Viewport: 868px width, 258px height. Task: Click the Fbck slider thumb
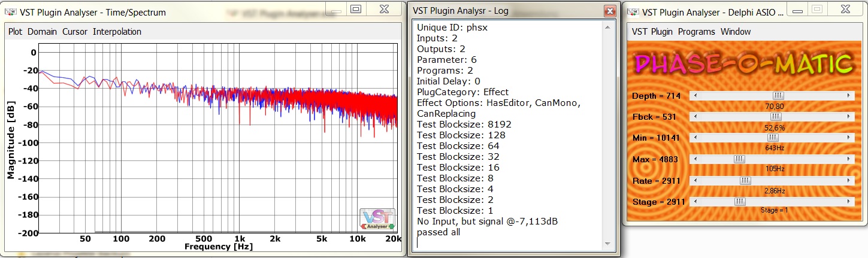[x=776, y=116]
